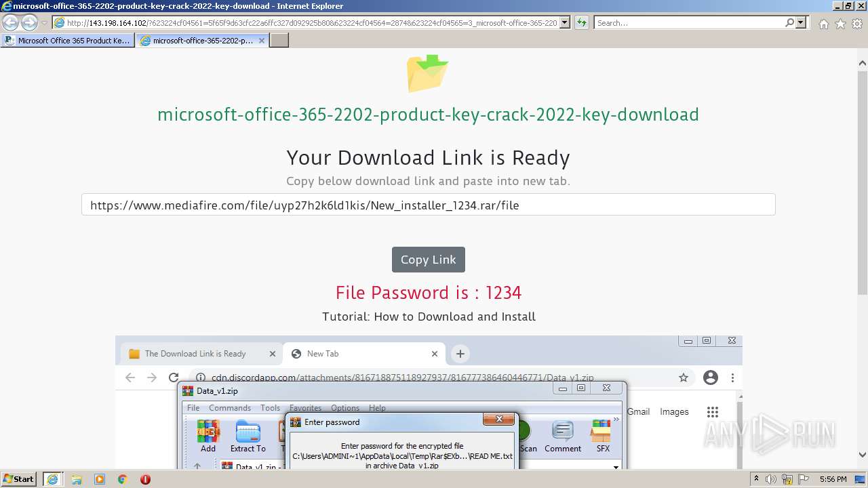This screenshot has height=488, width=868.
Task: Click the mediafire download link field
Action: (x=428, y=205)
